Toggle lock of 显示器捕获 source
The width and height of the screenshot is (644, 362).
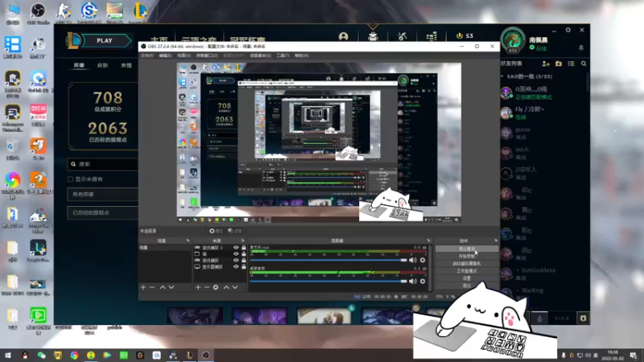[x=244, y=267]
